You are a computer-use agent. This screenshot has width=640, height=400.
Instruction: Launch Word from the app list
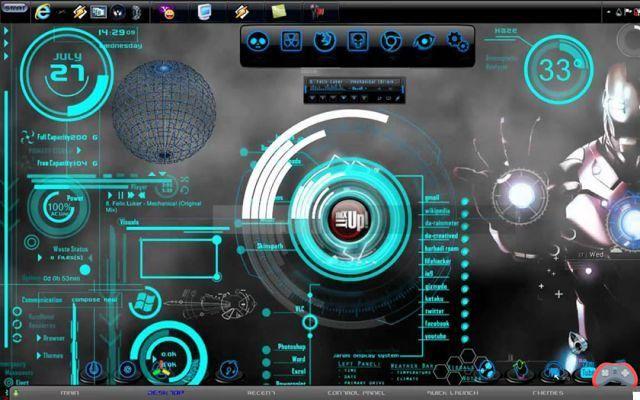point(298,359)
